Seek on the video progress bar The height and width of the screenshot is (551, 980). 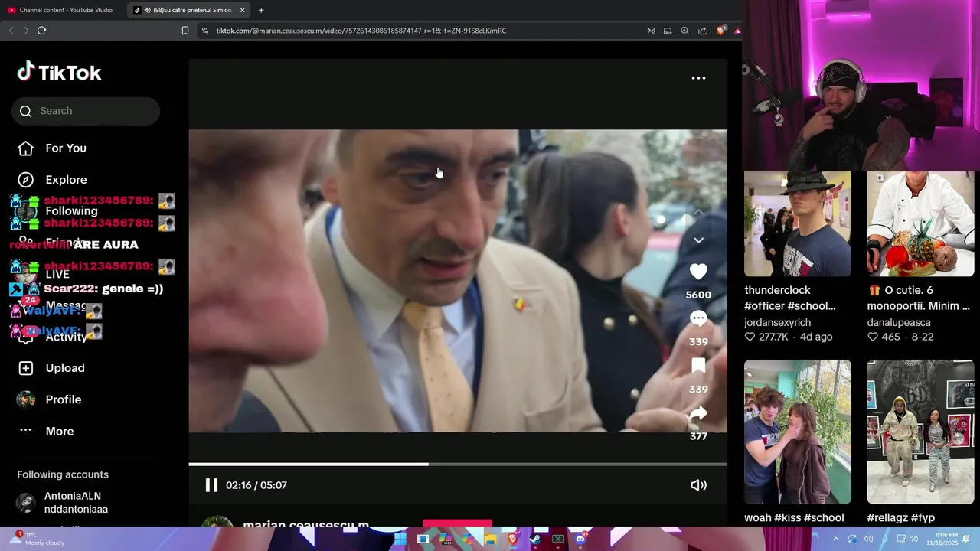458,464
